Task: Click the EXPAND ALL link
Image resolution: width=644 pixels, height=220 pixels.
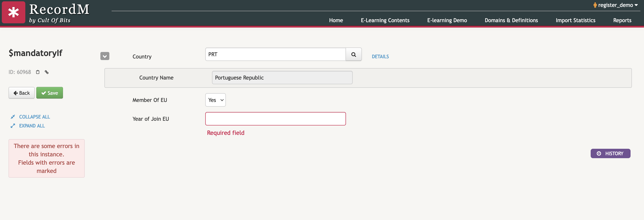Action: (32, 126)
